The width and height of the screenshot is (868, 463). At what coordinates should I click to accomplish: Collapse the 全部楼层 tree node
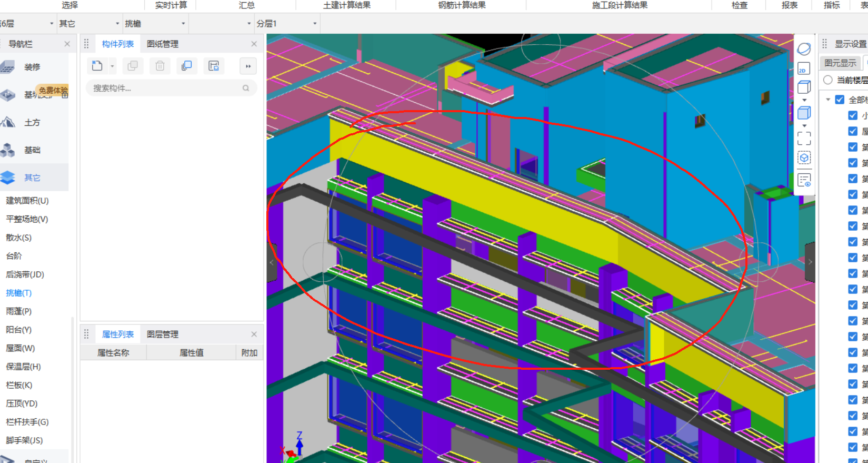tap(828, 100)
